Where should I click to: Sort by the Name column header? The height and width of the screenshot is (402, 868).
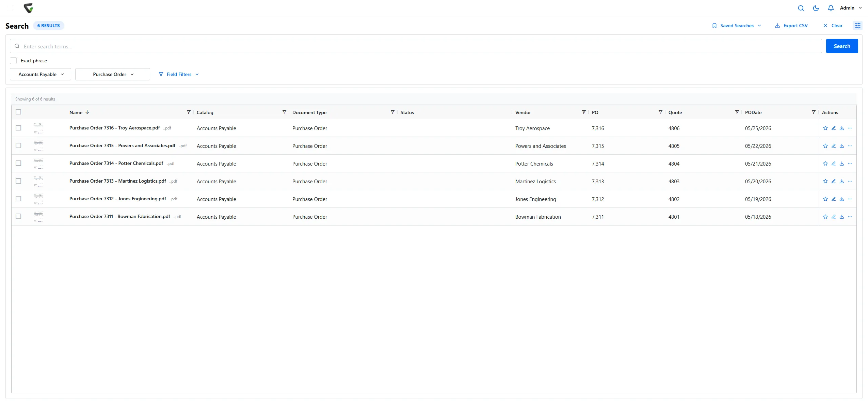point(76,112)
